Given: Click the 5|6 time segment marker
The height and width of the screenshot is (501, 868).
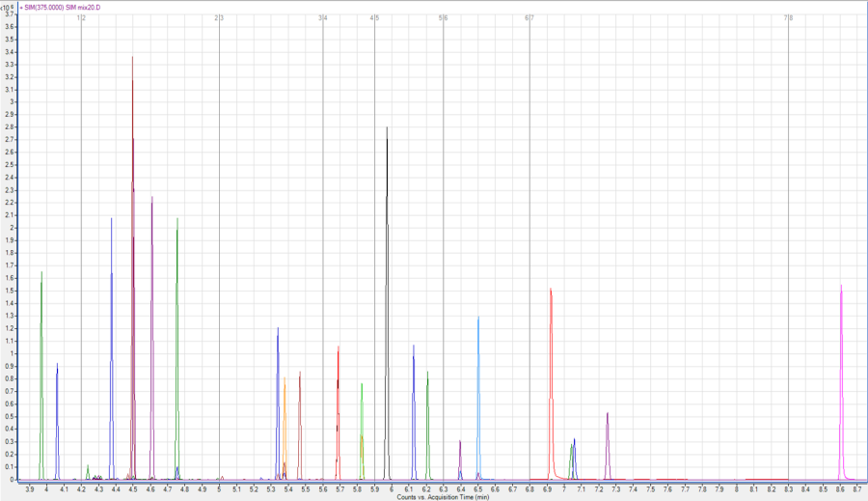Looking at the screenshot, I should click(444, 18).
